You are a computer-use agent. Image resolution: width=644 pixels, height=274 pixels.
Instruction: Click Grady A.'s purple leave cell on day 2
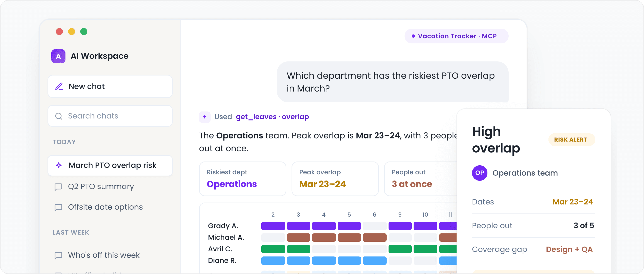(x=273, y=226)
